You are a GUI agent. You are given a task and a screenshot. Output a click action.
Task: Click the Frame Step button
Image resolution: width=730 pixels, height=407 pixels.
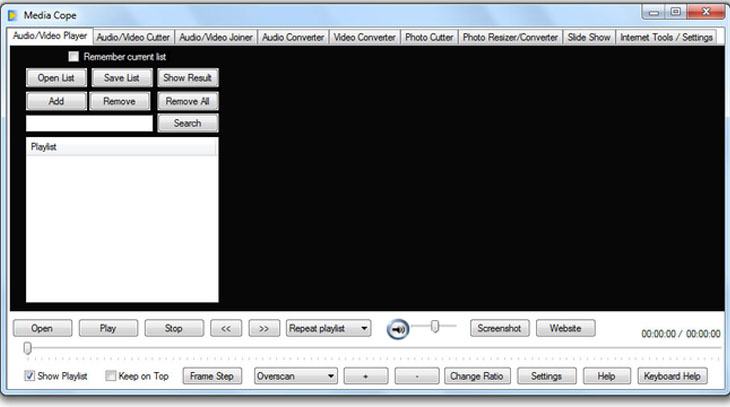212,376
